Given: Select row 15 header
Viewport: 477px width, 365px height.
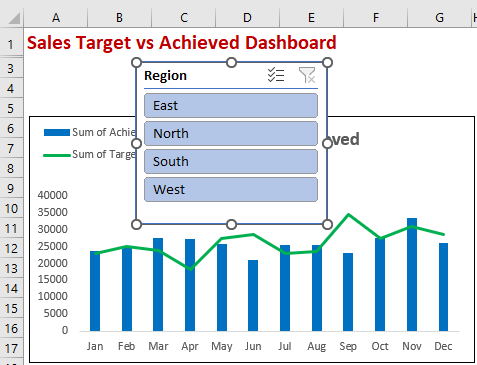Looking at the screenshot, I should click(x=11, y=308).
